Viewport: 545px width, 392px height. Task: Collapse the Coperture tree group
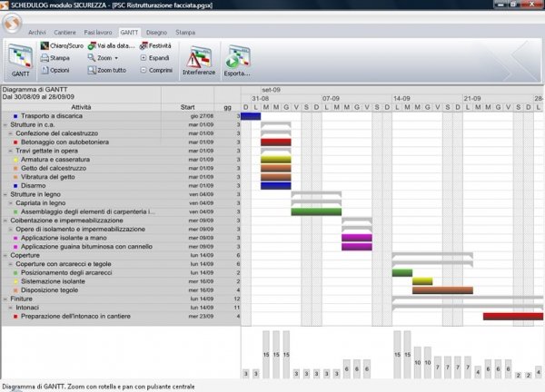click(x=5, y=255)
